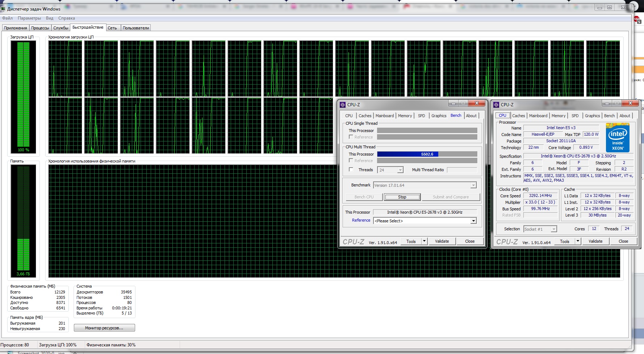This screenshot has width=644, height=354.
Task: Click the Task Manager title bar icon
Action: [3, 9]
